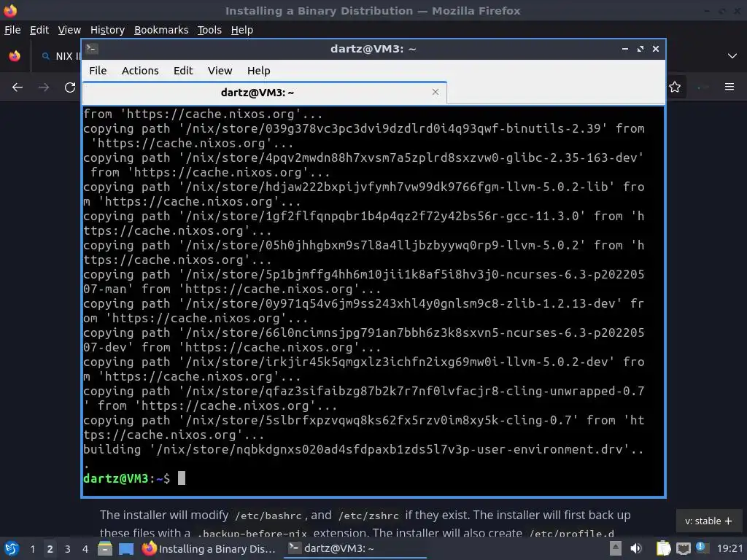
Task: Open the Firefox View menu
Action: point(69,30)
